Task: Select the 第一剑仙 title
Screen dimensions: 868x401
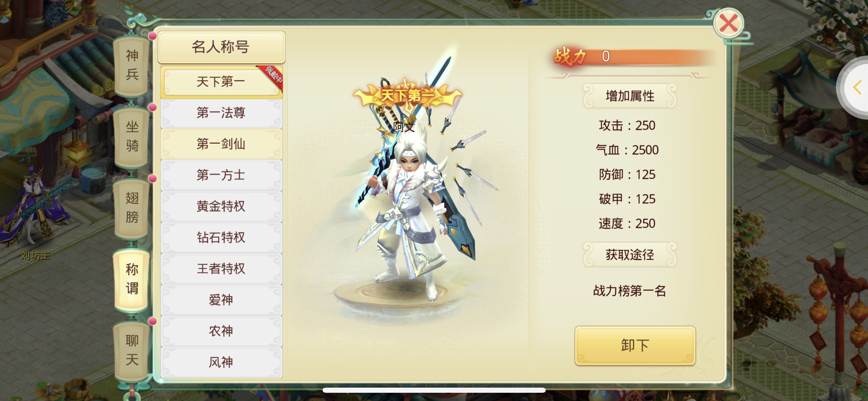Action: tap(221, 144)
